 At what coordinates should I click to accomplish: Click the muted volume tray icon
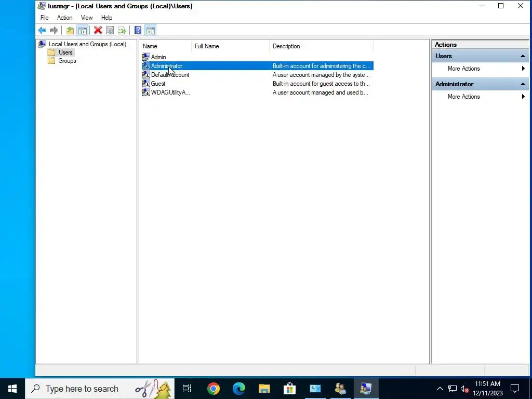click(x=464, y=389)
